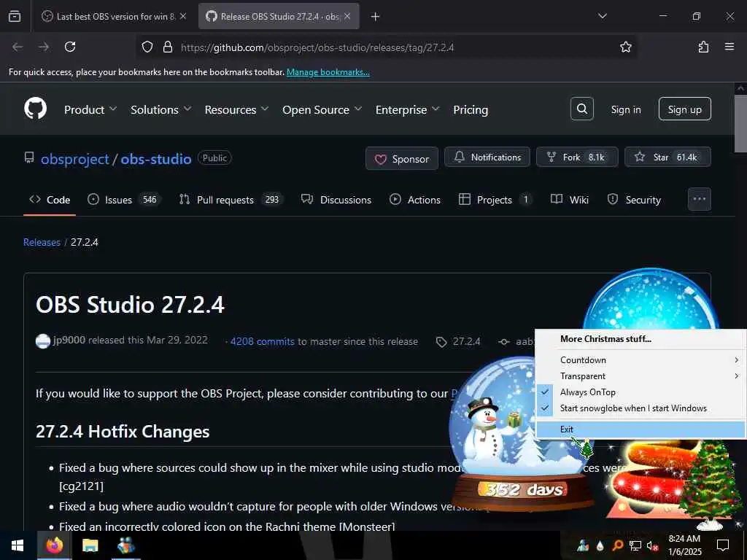The height and width of the screenshot is (560, 747).
Task: Open the Countdown submenu
Action: tap(640, 360)
